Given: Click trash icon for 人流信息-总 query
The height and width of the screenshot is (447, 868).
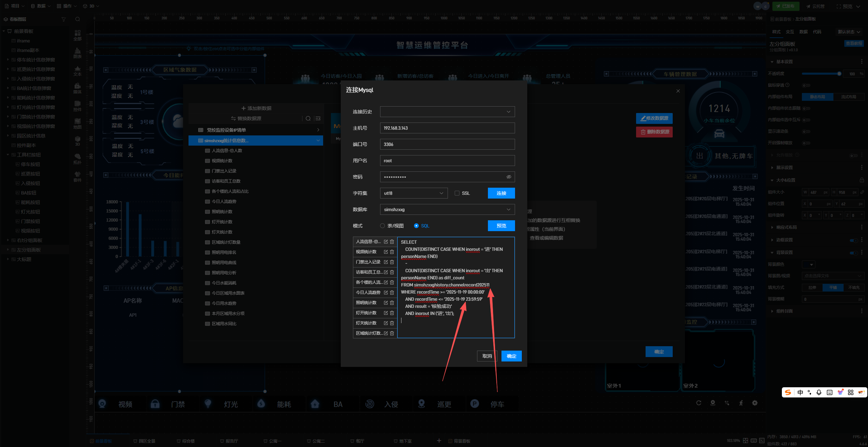Looking at the screenshot, I should [x=392, y=242].
